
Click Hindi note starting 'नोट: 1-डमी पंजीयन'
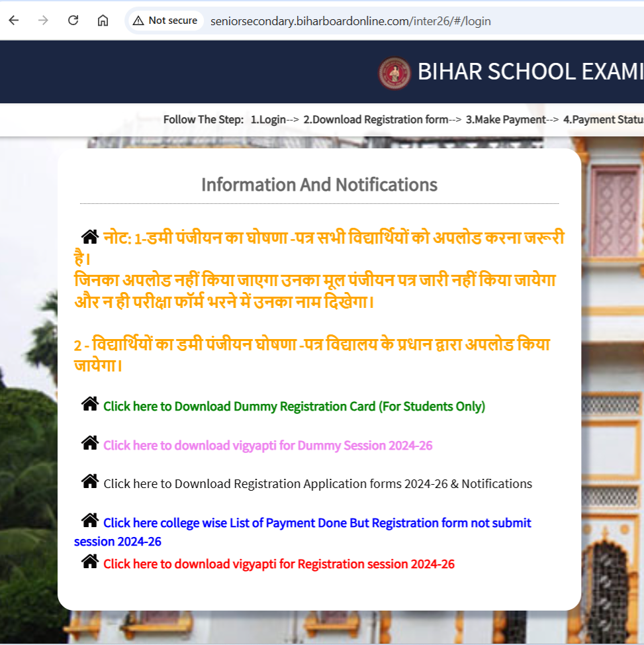click(319, 248)
